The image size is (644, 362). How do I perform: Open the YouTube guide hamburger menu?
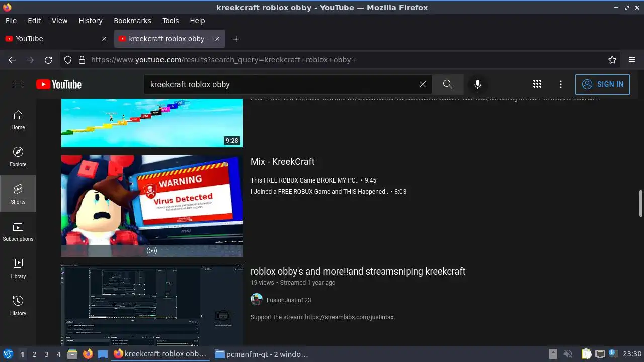coord(18,84)
